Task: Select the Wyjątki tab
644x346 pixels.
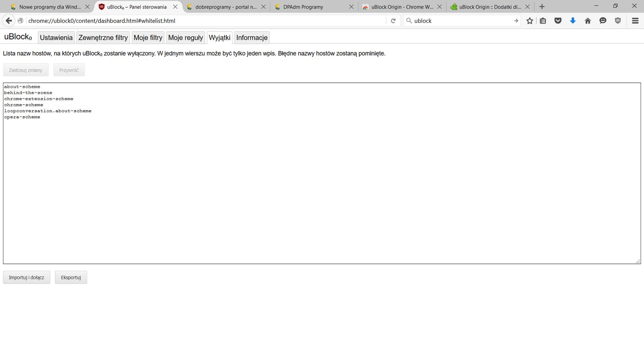Action: pyautogui.click(x=219, y=37)
